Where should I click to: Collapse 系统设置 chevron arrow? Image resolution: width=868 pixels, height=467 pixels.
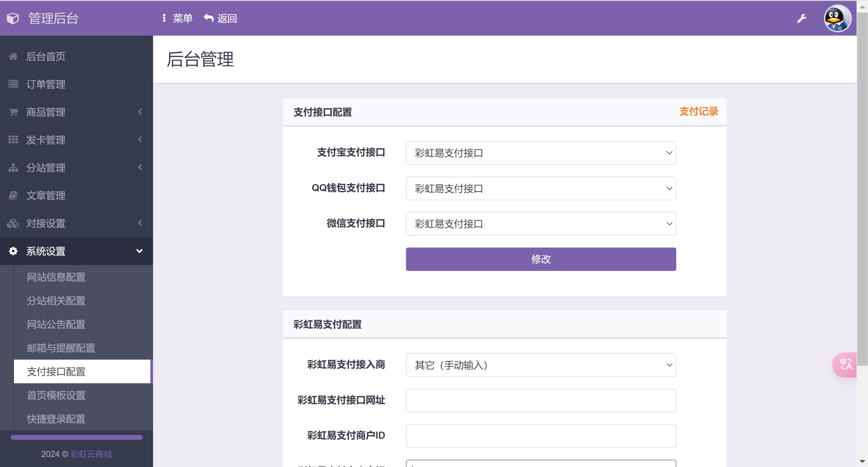pos(139,251)
